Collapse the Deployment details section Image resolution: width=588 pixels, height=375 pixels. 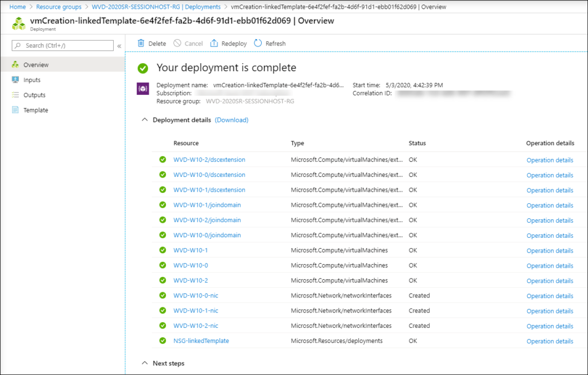(x=144, y=119)
